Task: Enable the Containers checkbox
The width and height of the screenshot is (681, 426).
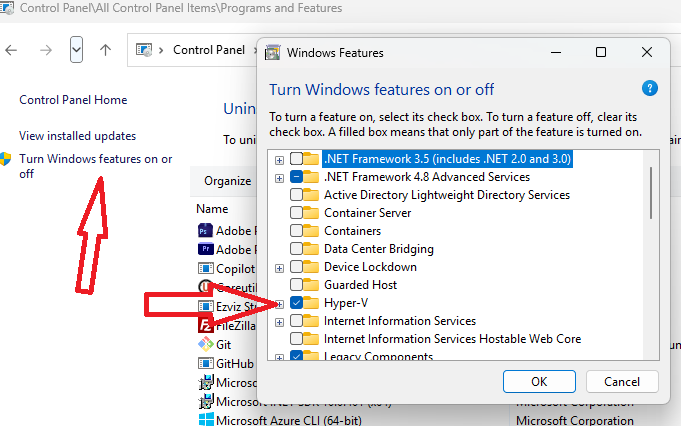Action: [296, 231]
